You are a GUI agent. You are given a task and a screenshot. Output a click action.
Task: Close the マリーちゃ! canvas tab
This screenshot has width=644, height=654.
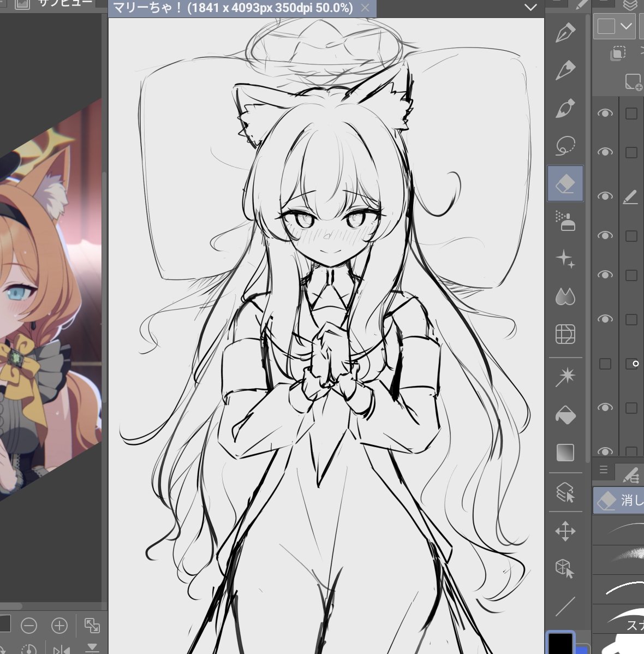click(365, 8)
